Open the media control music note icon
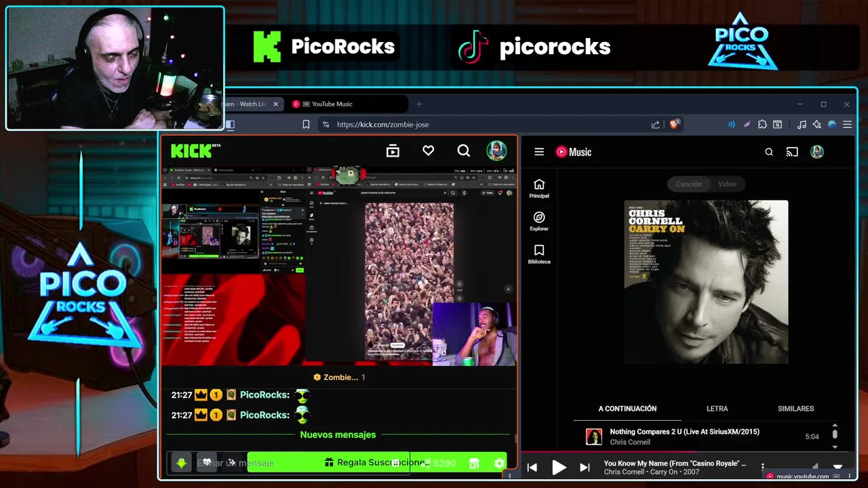This screenshot has width=868, height=488. (x=802, y=124)
